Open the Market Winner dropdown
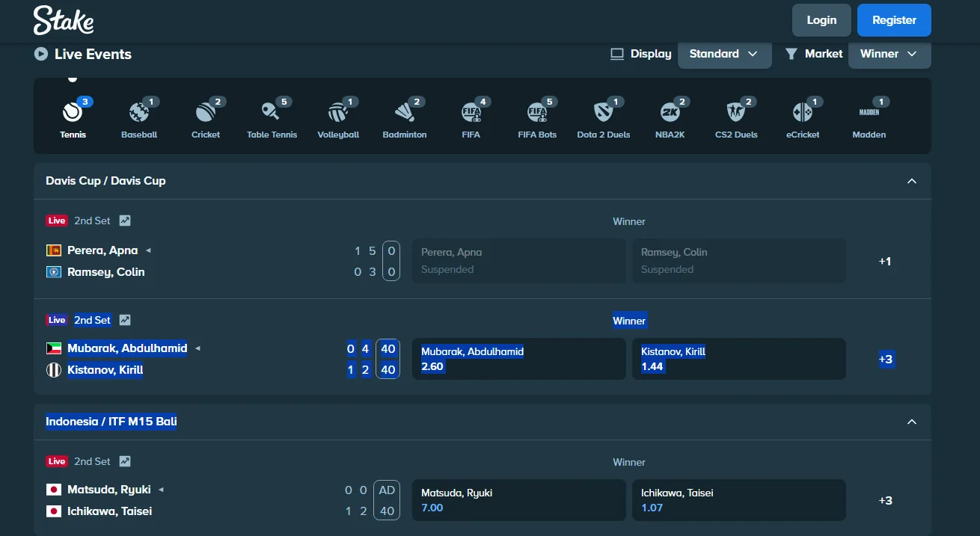Viewport: 980px width, 536px height. pos(889,54)
